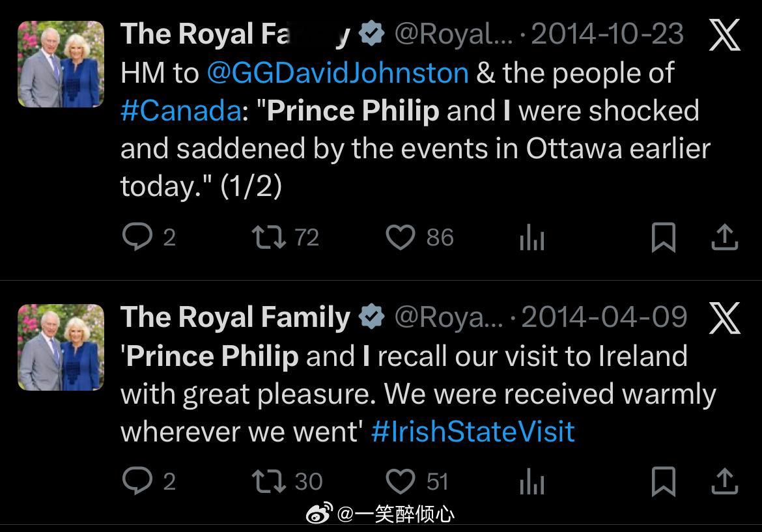The width and height of the screenshot is (762, 532).
Task: Bookmark the 2014-04-09 tweet
Action: pyautogui.click(x=664, y=481)
